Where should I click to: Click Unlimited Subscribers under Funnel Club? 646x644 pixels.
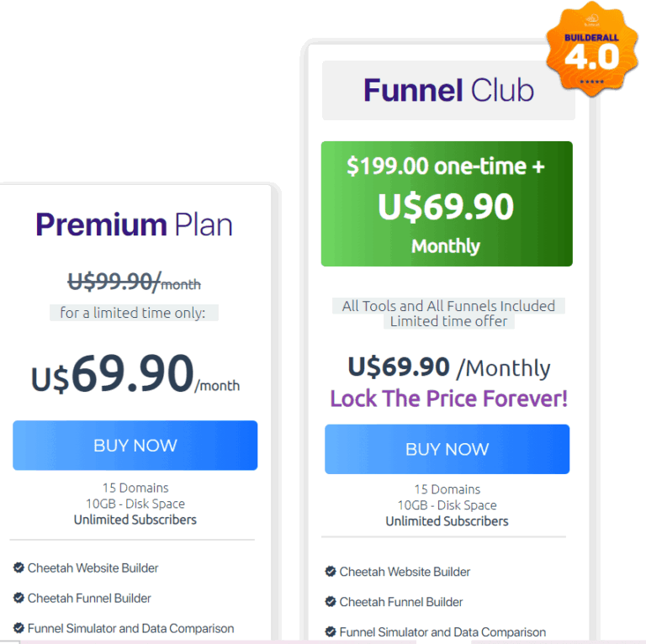pyautogui.click(x=447, y=521)
